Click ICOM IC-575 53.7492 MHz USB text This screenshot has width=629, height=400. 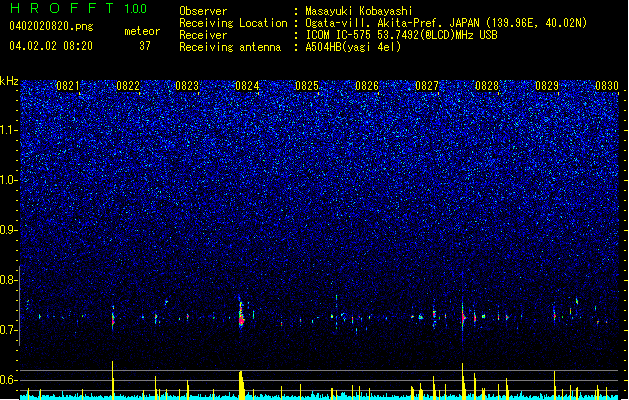pyautogui.click(x=401, y=35)
